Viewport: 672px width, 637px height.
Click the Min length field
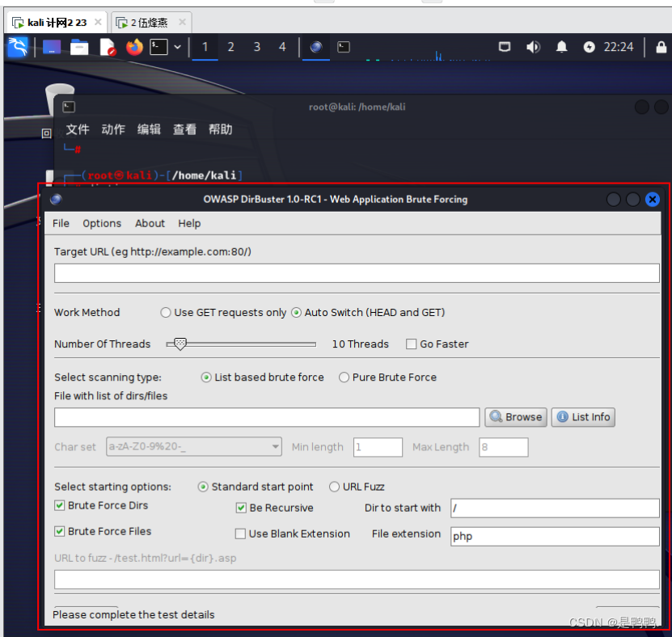[x=378, y=447]
